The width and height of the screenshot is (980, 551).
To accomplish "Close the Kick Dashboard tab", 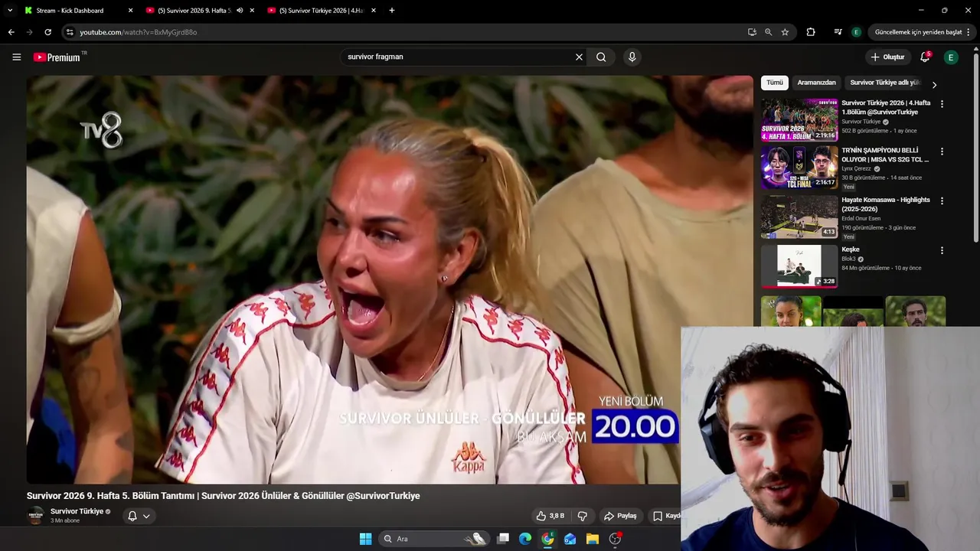I will click(x=130, y=11).
